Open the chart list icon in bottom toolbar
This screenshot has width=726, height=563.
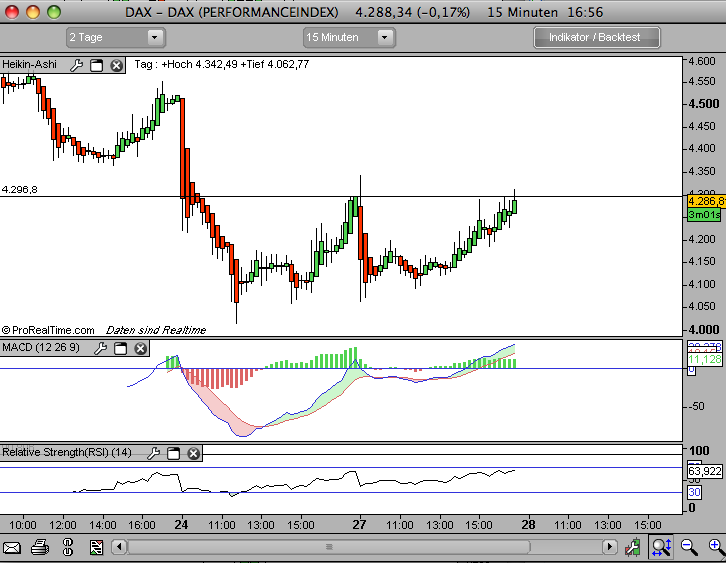click(x=96, y=547)
